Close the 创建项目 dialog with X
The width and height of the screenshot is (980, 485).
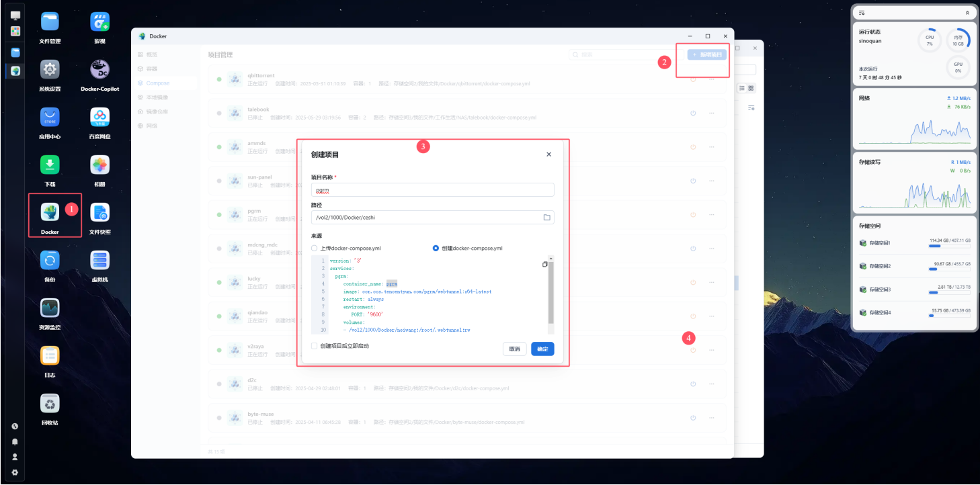click(548, 155)
